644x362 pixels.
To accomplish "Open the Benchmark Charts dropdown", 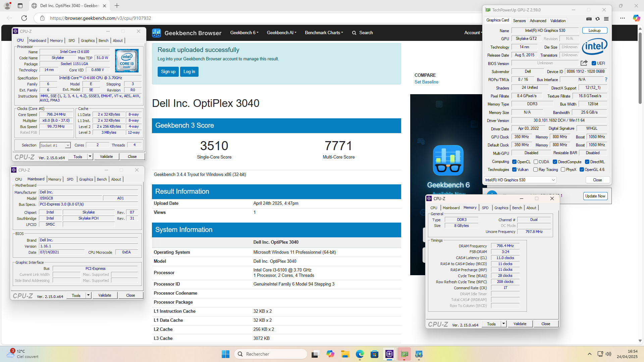I will point(324,33).
